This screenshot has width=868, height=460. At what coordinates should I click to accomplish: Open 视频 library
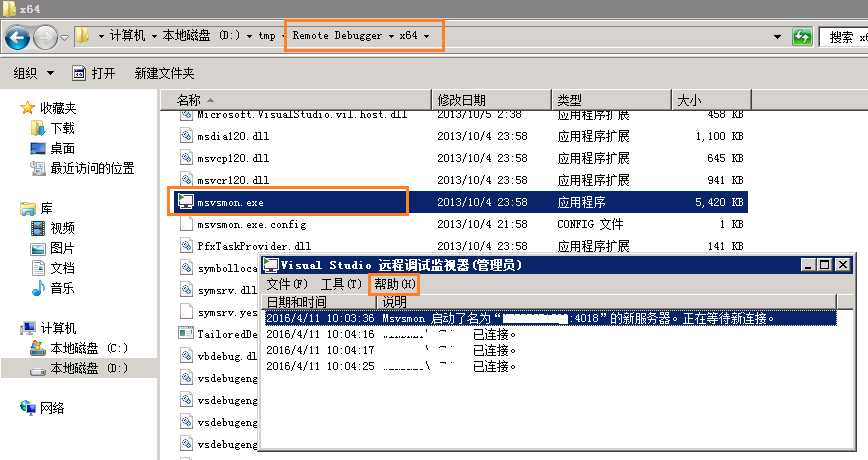(x=53, y=228)
